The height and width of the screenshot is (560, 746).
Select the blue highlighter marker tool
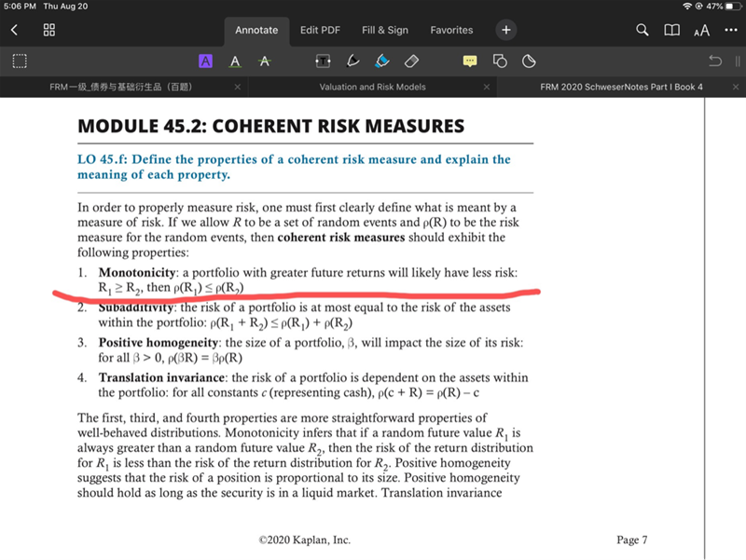coord(382,61)
